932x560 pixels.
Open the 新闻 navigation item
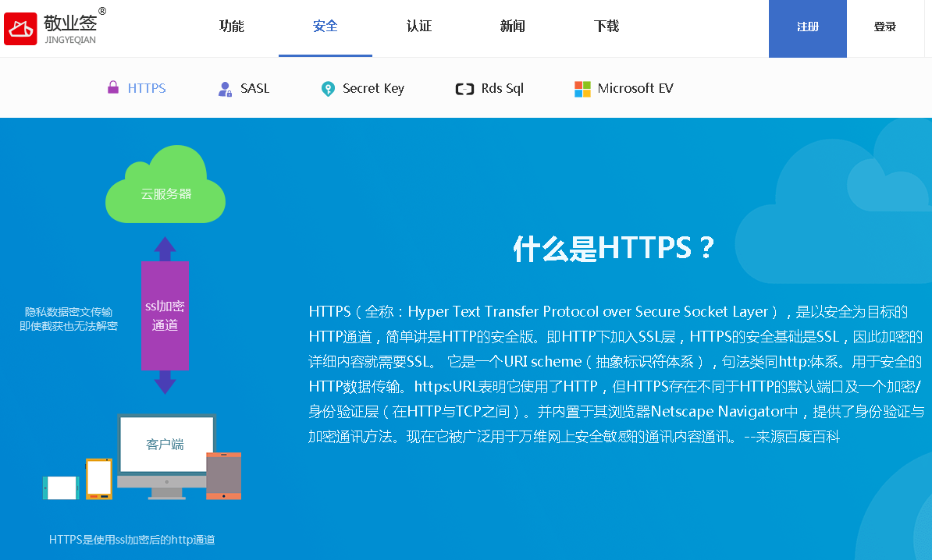tap(512, 27)
